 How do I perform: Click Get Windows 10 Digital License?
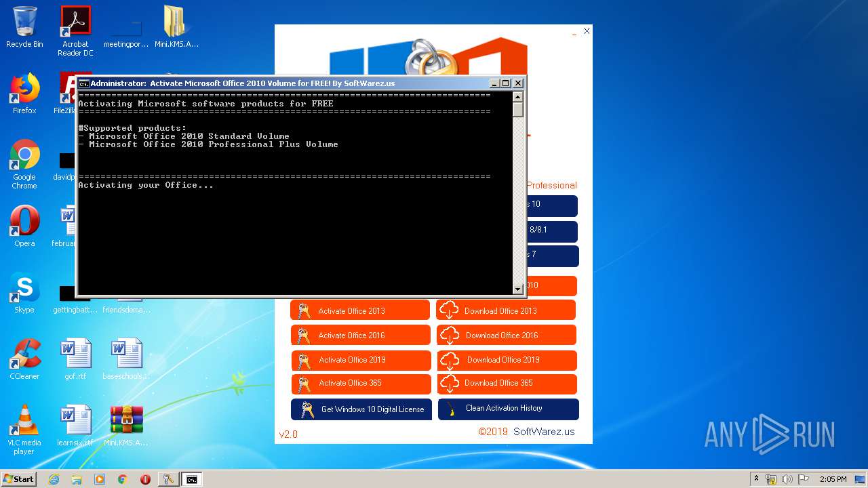(x=361, y=409)
